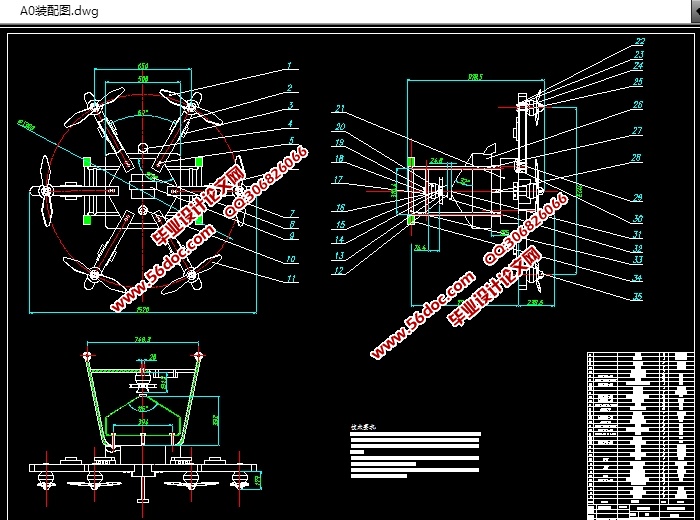The height and width of the screenshot is (520, 700).
Task: Click the parts list table
Action: pyautogui.click(x=641, y=436)
